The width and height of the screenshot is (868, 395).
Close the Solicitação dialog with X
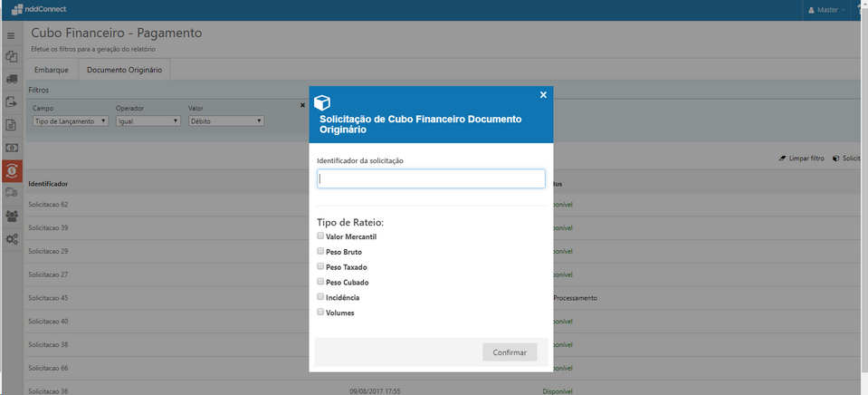[543, 95]
